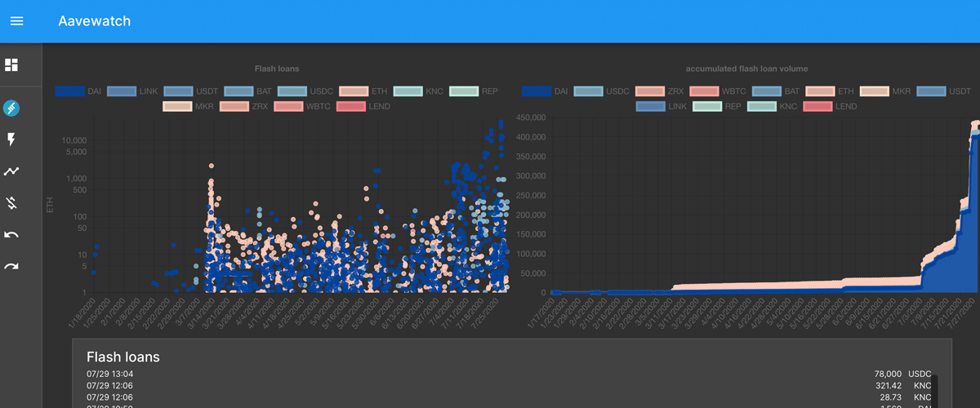
Task: Click the Aavewatch app title
Action: [x=94, y=21]
